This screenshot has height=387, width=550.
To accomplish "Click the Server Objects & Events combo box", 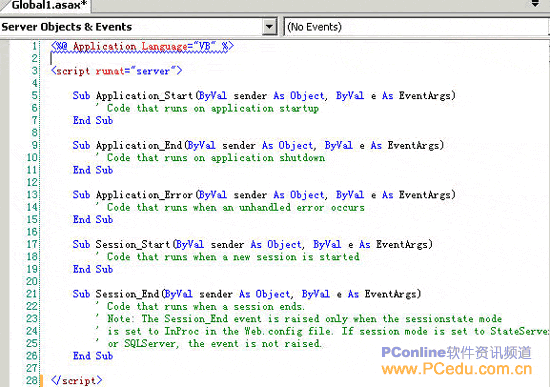I will pyautogui.click(x=139, y=27).
